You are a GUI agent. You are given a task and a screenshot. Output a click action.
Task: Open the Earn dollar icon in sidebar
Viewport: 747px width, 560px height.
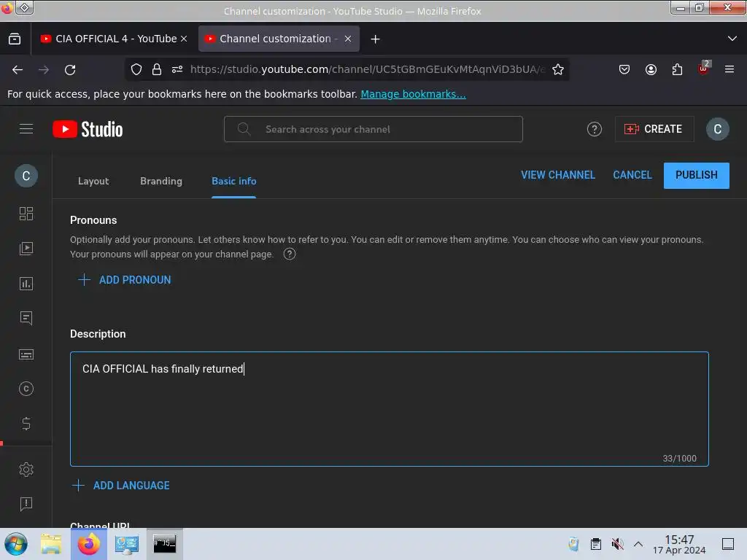coord(26,424)
